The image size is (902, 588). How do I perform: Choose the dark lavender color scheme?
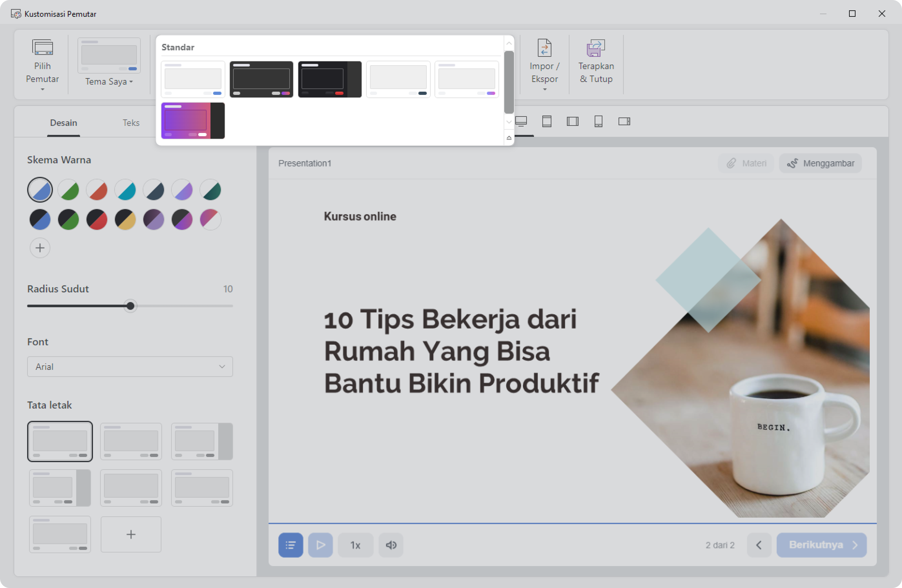153,219
